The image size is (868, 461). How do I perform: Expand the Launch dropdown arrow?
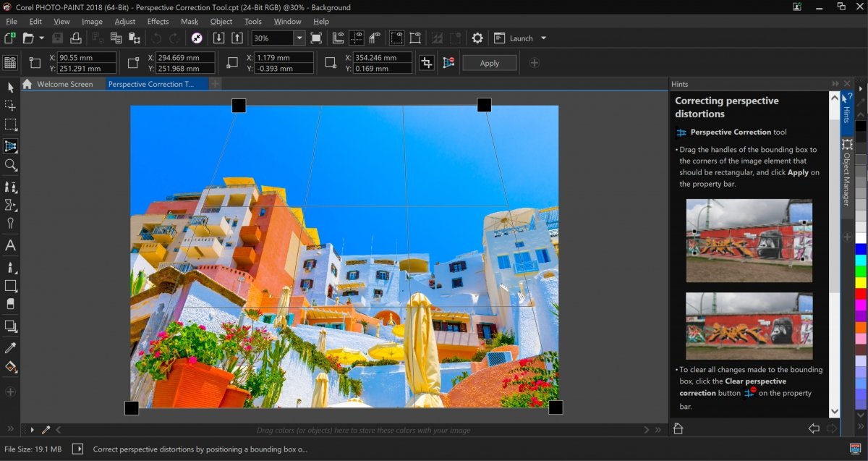pyautogui.click(x=543, y=38)
